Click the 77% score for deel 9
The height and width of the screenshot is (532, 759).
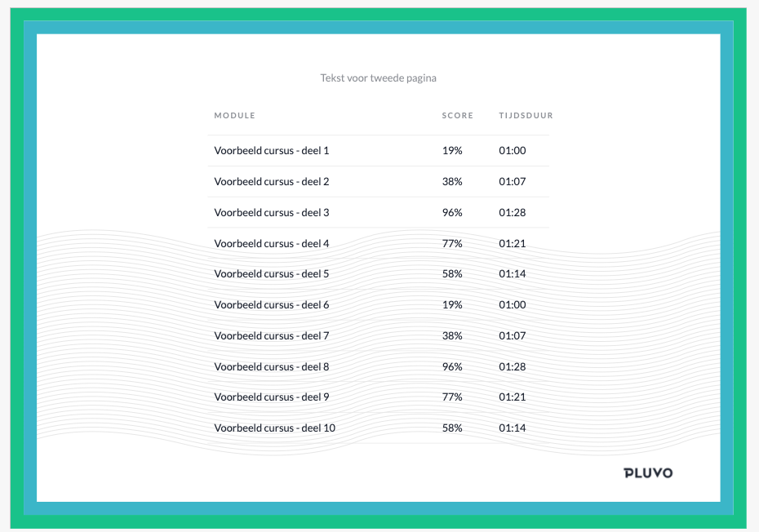[x=452, y=397]
